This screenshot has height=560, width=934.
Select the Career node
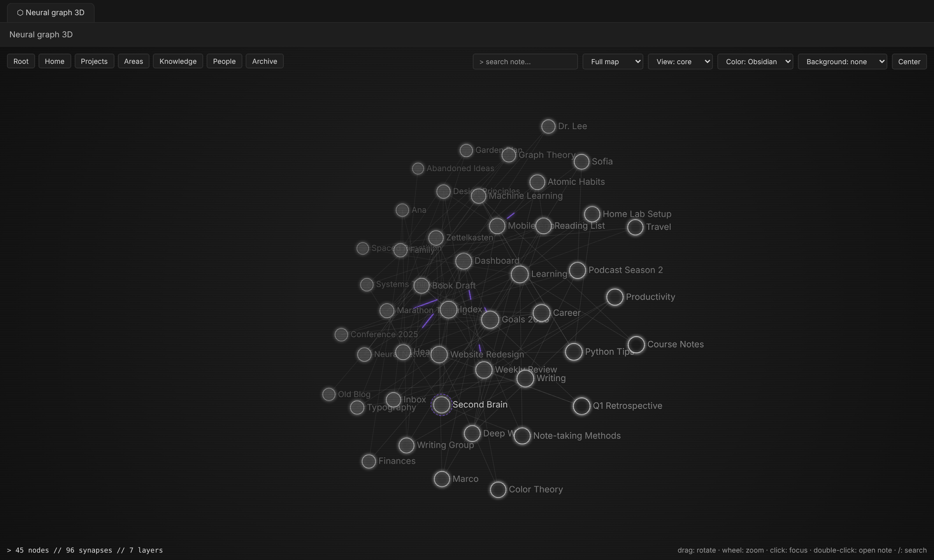541,313
